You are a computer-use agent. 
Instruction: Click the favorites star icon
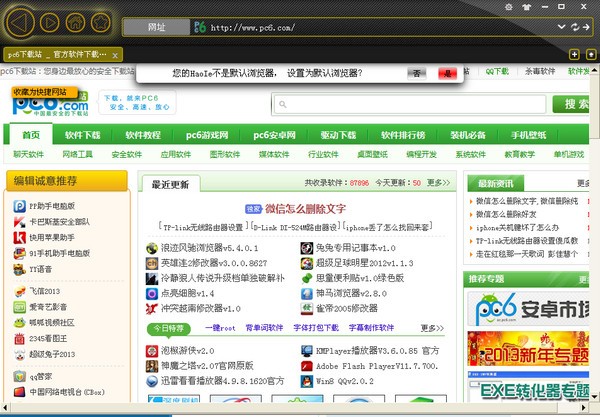point(101,23)
